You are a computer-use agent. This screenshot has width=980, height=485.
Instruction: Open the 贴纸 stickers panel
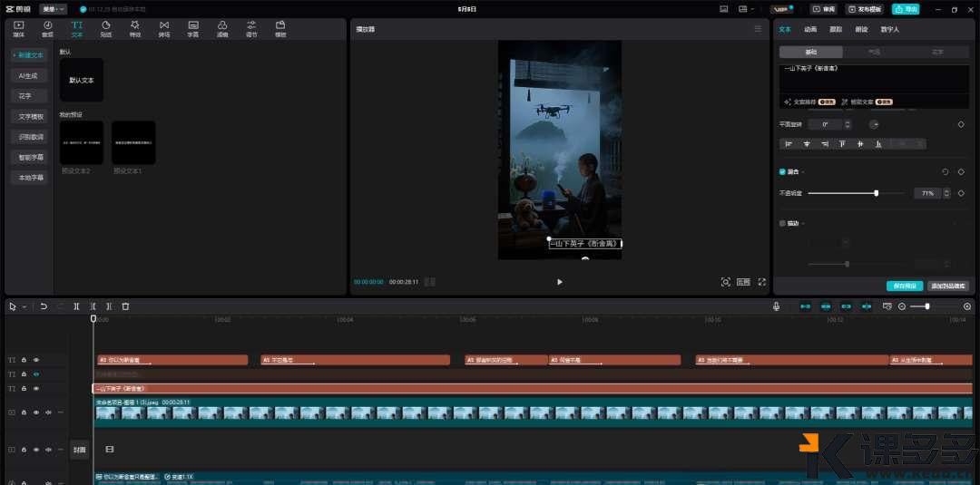(x=106, y=29)
